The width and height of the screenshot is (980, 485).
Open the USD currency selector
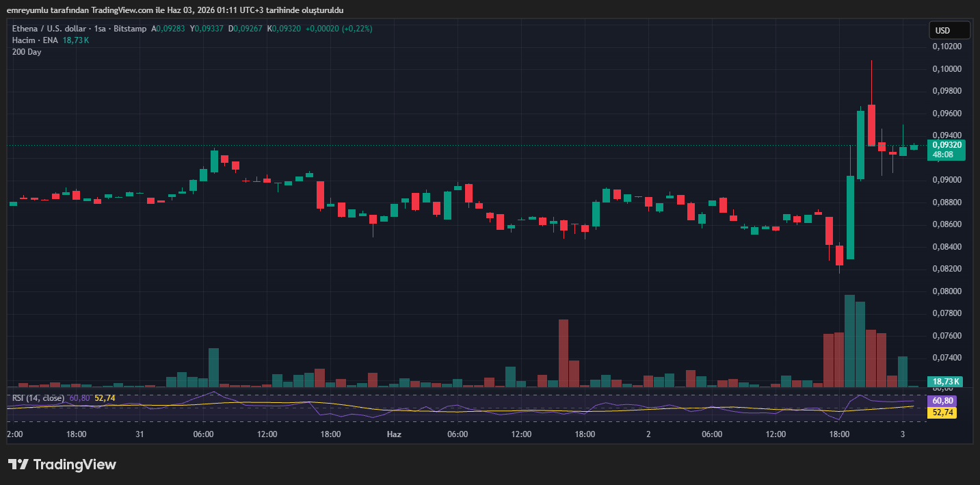(x=949, y=30)
